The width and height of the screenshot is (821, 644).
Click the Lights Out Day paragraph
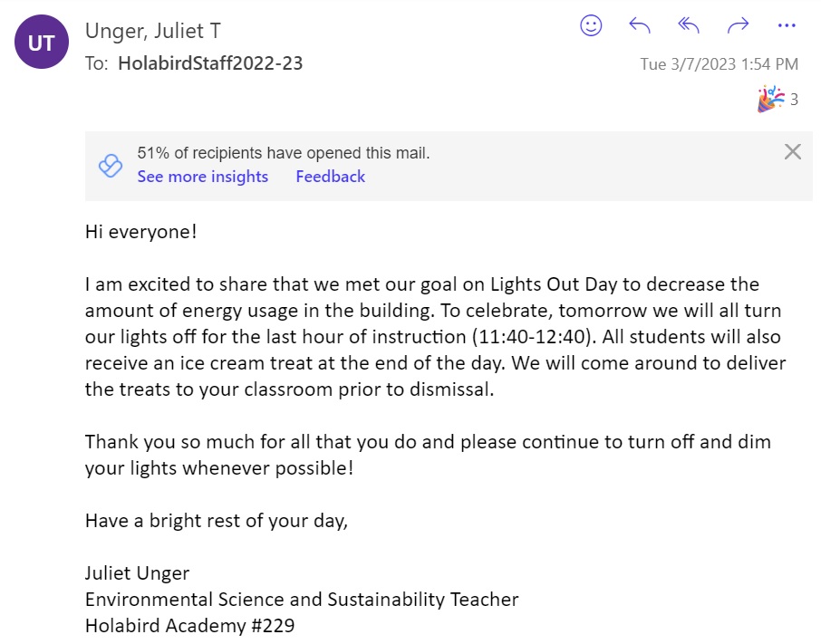(x=435, y=337)
